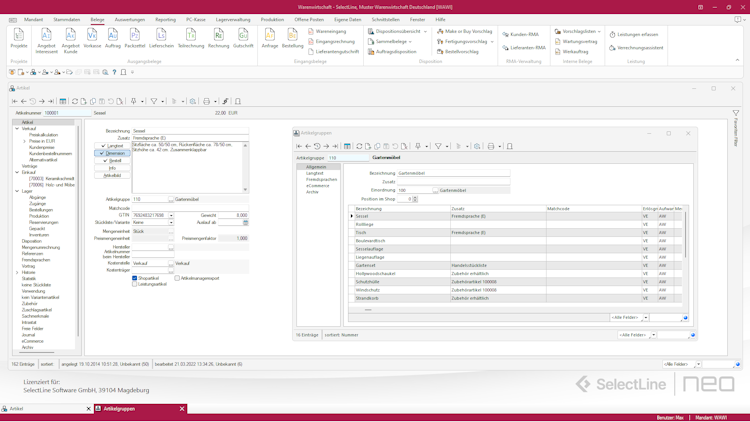Open the Offene Posten ribbon tab
The height and width of the screenshot is (422, 750).
click(x=309, y=20)
